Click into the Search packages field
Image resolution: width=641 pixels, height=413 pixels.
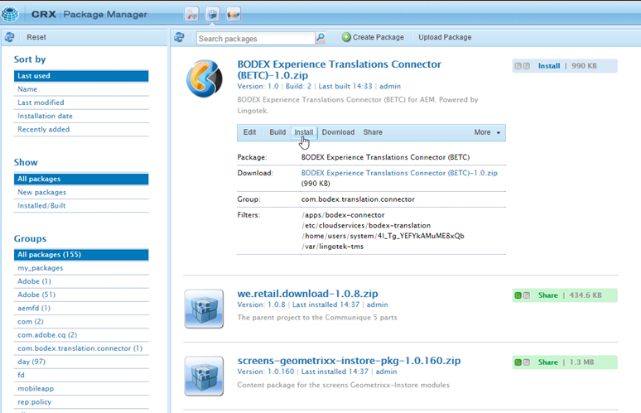pyautogui.click(x=255, y=38)
